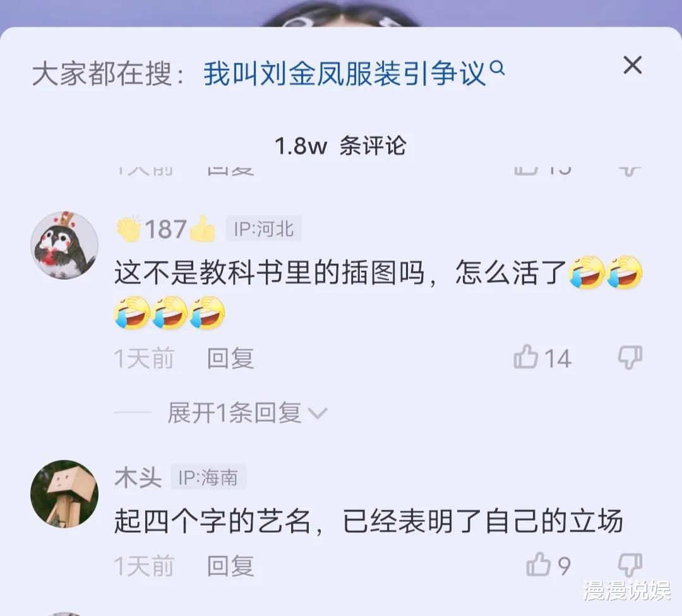Search 我叫刘金凤服装引争议 trending topic
Image resolution: width=682 pixels, height=616 pixels.
pos(345,73)
